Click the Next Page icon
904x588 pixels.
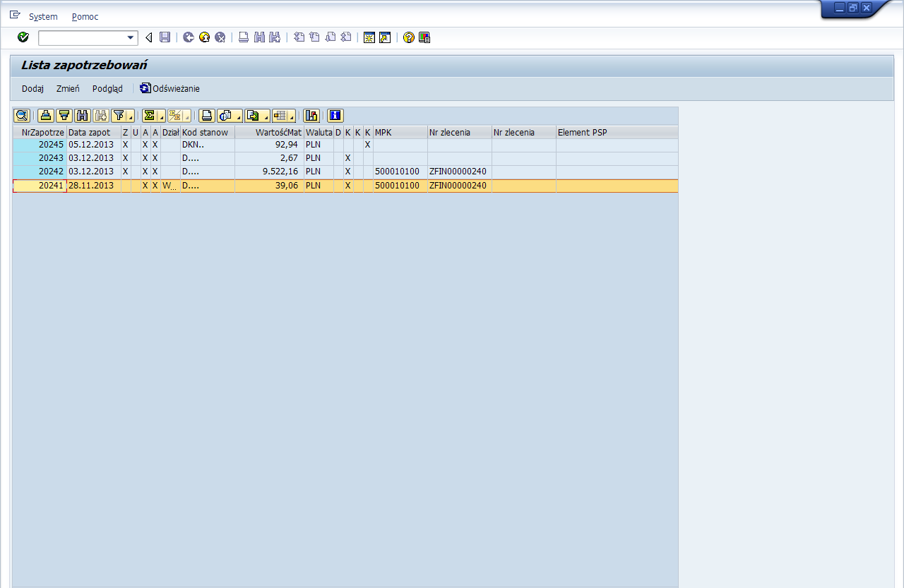pyautogui.click(x=330, y=37)
